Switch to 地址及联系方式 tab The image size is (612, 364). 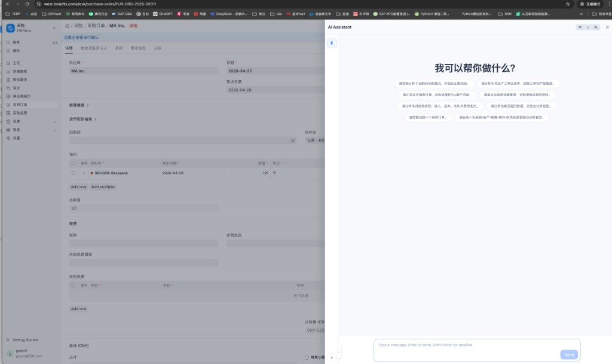(x=94, y=48)
